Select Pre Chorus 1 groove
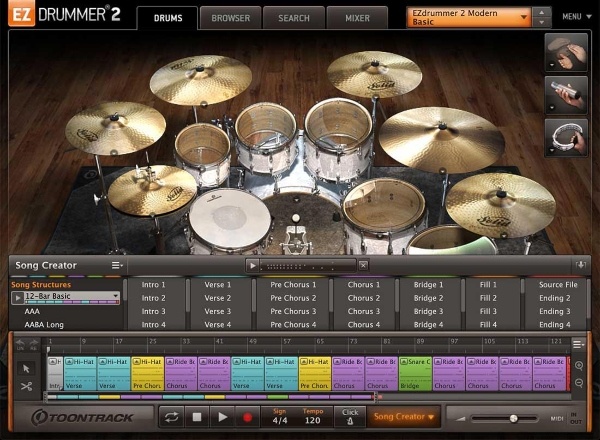The width and height of the screenshot is (600, 440). click(293, 285)
